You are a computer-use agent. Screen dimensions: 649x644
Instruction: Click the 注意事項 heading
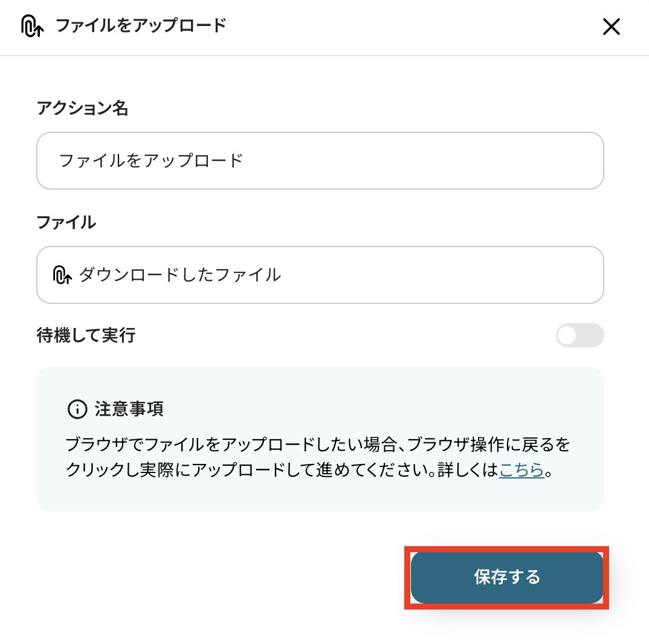coord(129,409)
